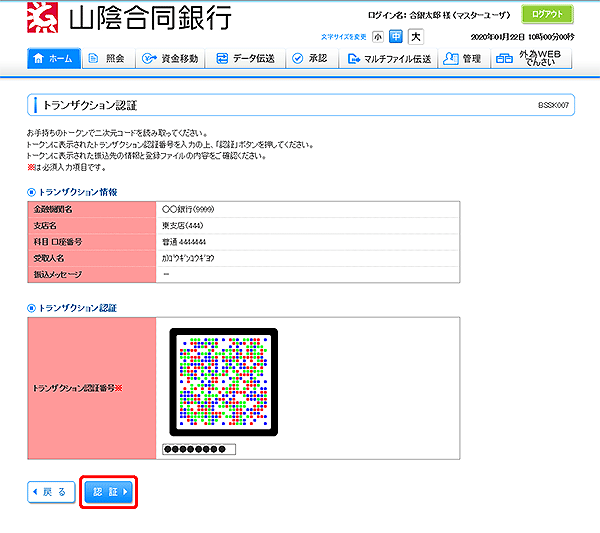
Task: Click the colored 2D code image
Action: click(x=223, y=382)
